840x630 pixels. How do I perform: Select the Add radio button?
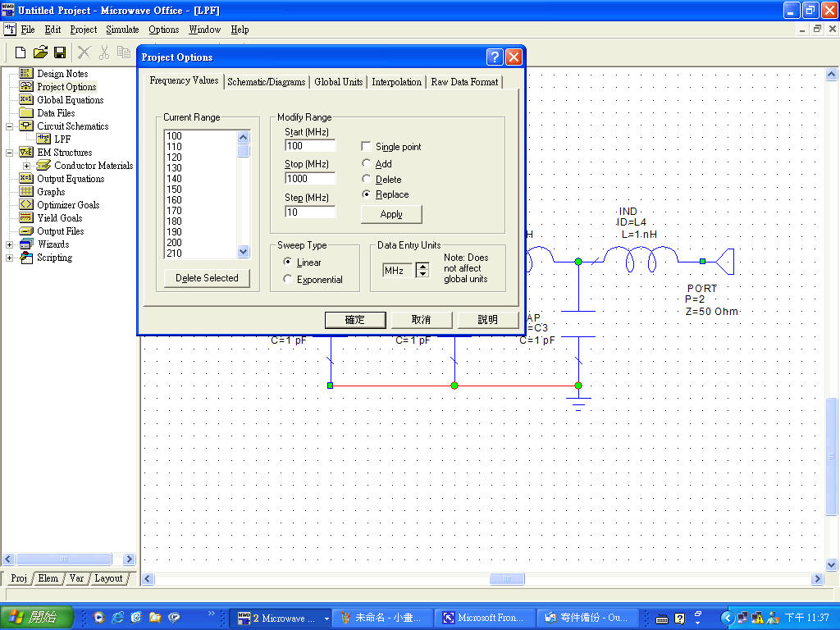(367, 163)
